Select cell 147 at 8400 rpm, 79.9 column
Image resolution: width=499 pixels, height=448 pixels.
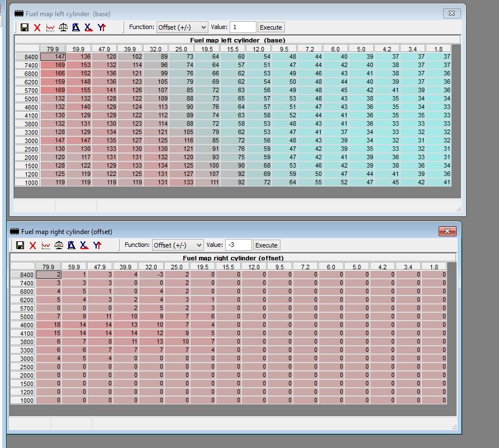53,56
